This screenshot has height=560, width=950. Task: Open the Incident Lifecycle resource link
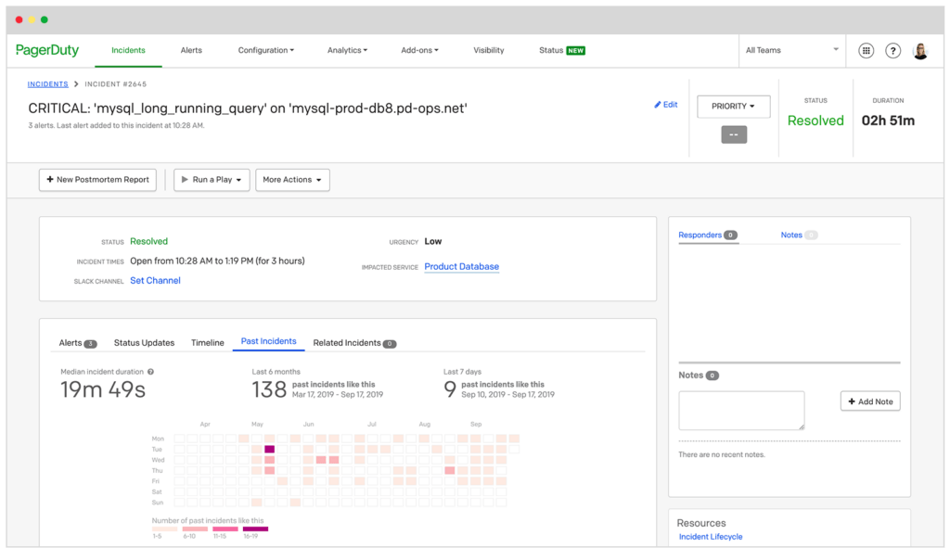coord(710,537)
